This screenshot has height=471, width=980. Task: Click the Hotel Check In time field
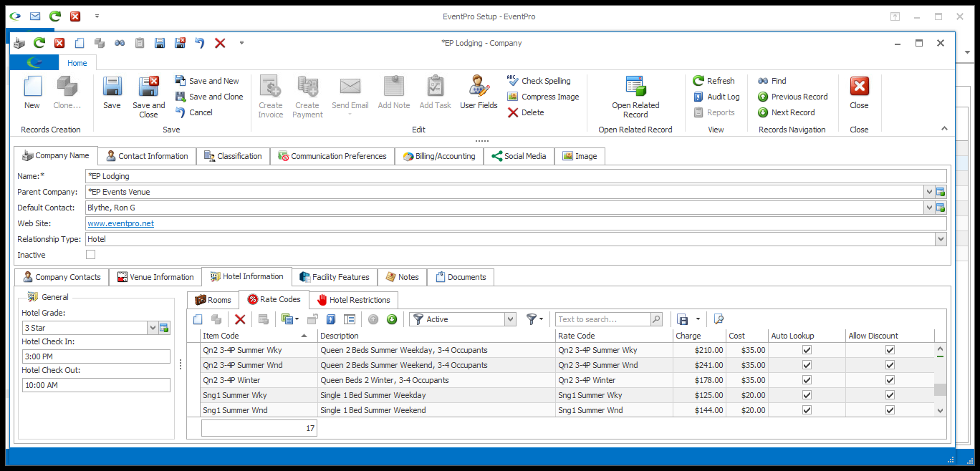tap(96, 356)
